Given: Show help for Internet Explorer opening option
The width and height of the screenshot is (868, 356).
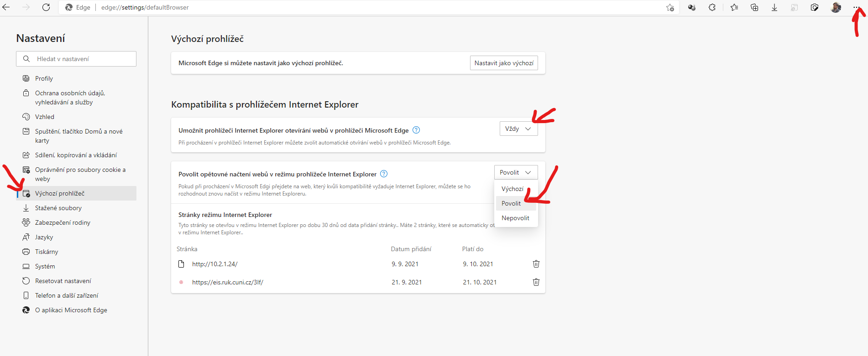Looking at the screenshot, I should click(416, 130).
